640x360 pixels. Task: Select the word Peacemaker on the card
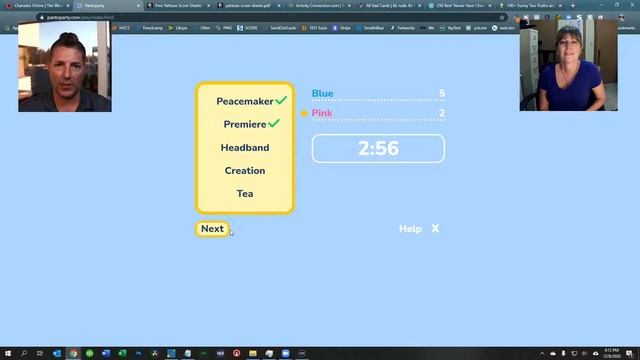click(x=244, y=101)
